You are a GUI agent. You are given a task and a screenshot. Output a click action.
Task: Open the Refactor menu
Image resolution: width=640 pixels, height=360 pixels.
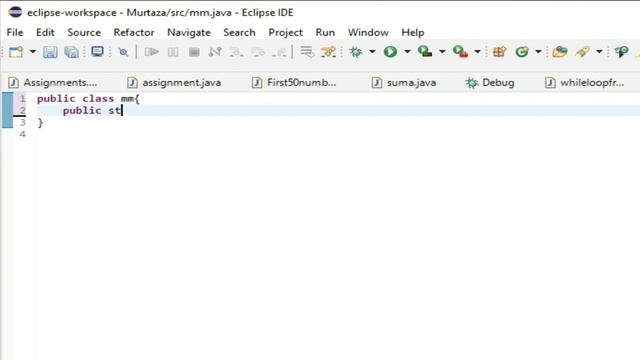pos(134,32)
